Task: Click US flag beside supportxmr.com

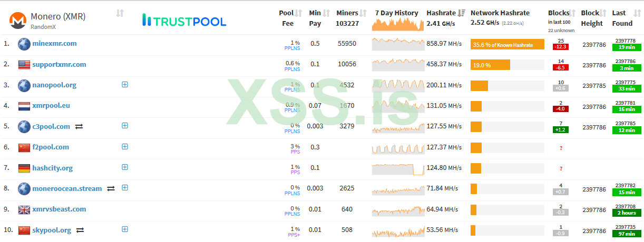Action: pos(24,65)
